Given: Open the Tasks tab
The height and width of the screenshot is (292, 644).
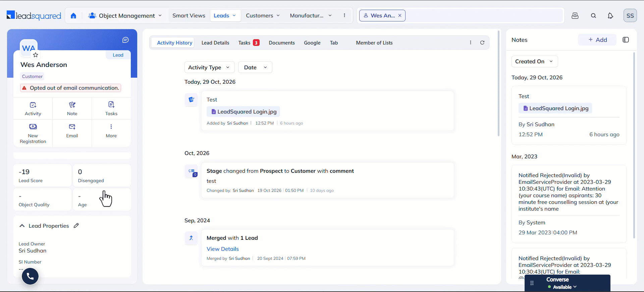Looking at the screenshot, I should click(249, 43).
